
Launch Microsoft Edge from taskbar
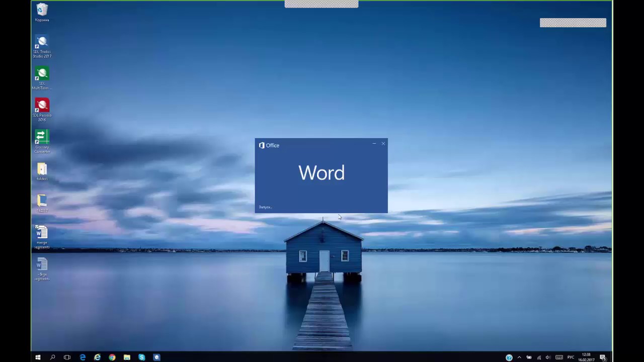(x=83, y=357)
